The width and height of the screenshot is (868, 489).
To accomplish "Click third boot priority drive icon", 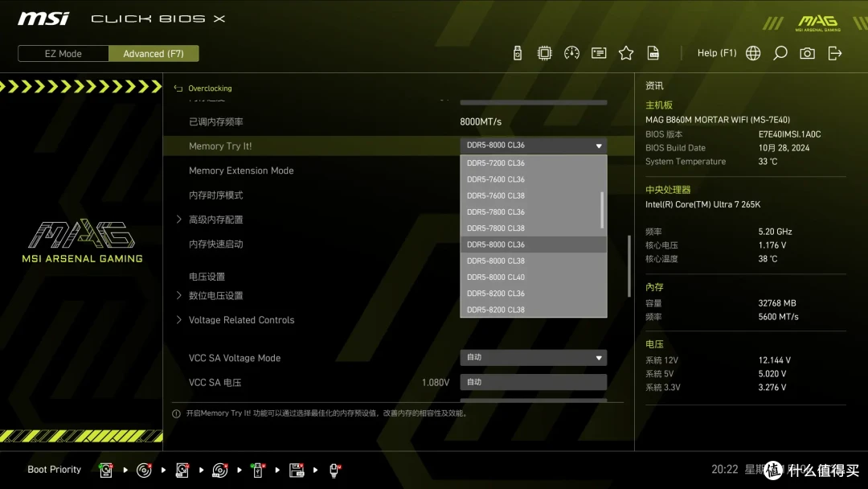I will point(182,471).
